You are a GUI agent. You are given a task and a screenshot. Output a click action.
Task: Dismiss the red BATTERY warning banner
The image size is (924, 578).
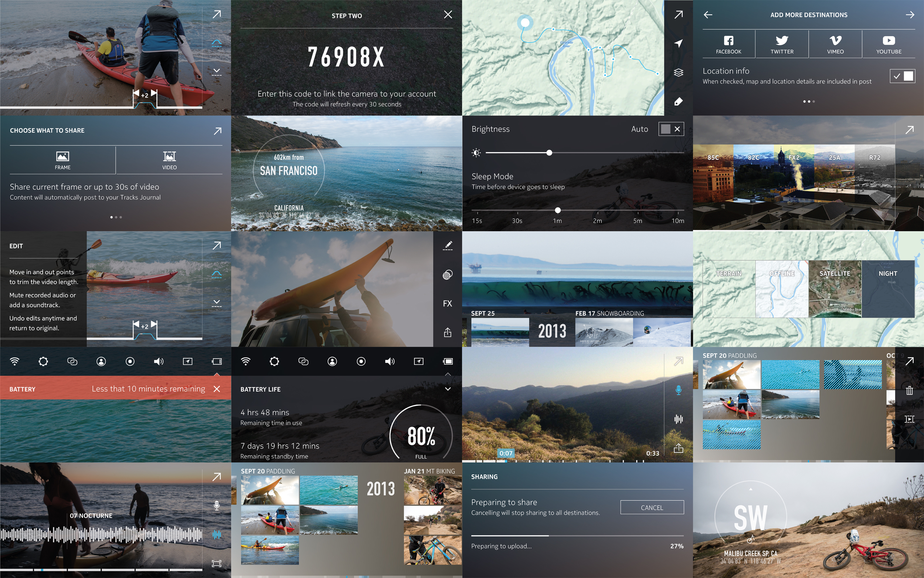pos(217,389)
